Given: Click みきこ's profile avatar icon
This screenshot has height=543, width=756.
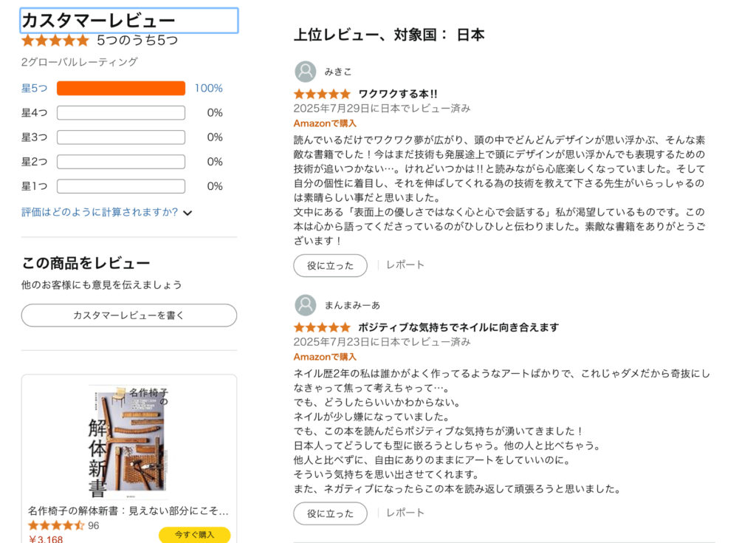Looking at the screenshot, I should 305,72.
